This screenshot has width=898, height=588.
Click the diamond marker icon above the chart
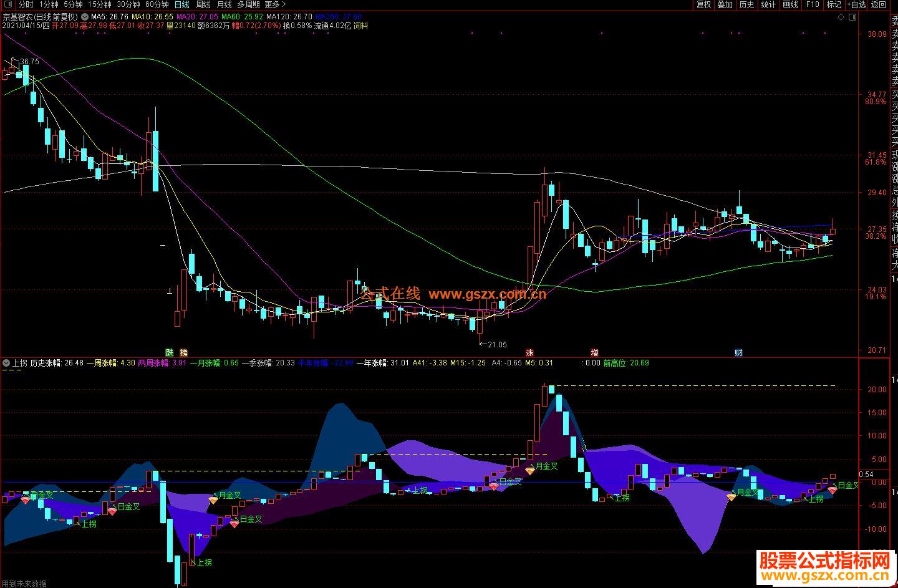click(x=841, y=16)
